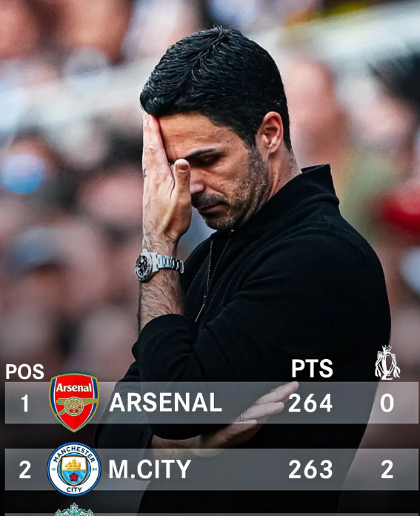The height and width of the screenshot is (516, 420).
Task: Click Arsenal's 264 points value
Action: (310, 403)
